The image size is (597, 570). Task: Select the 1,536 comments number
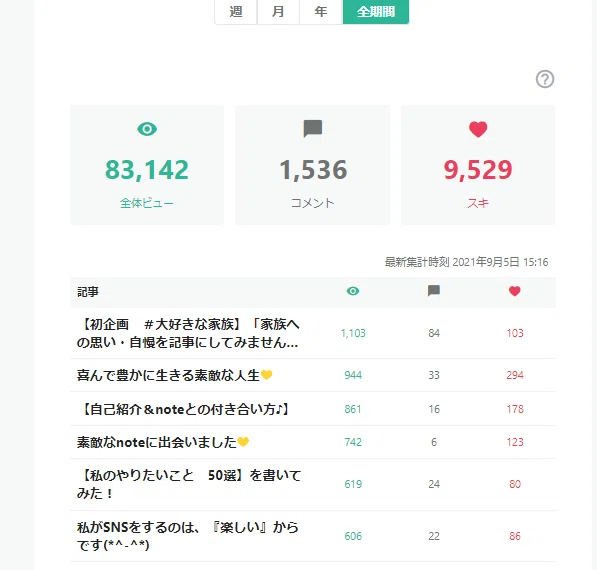click(313, 170)
